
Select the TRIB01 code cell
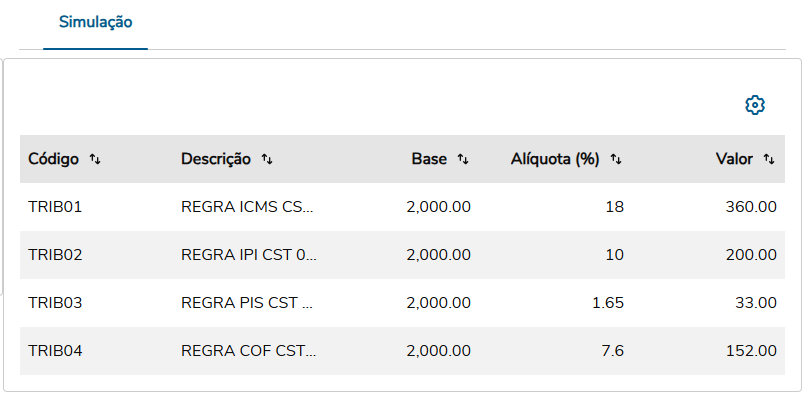click(55, 207)
